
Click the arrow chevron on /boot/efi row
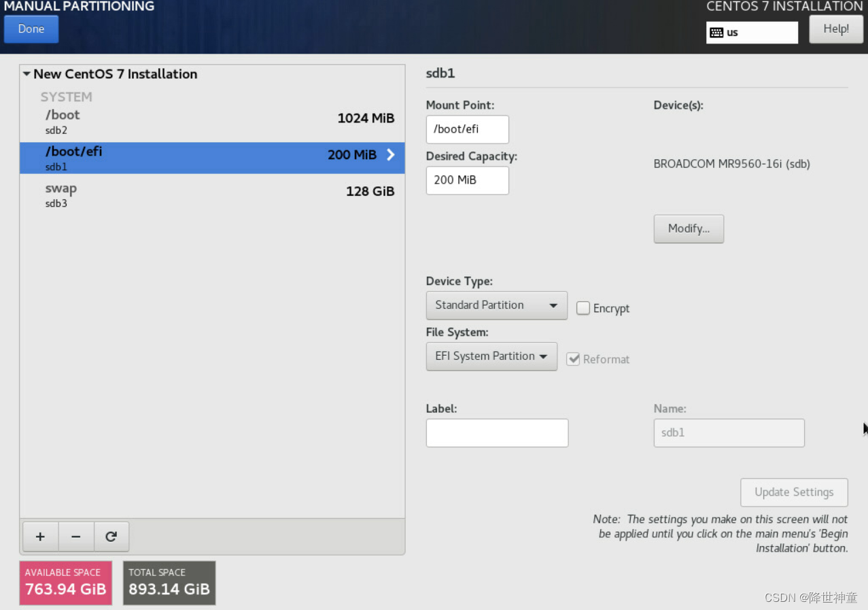coord(391,155)
